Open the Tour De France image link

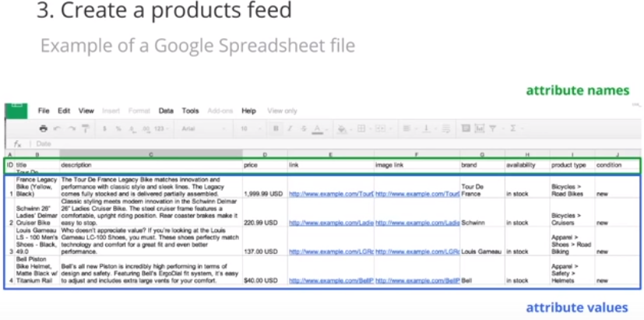point(417,193)
